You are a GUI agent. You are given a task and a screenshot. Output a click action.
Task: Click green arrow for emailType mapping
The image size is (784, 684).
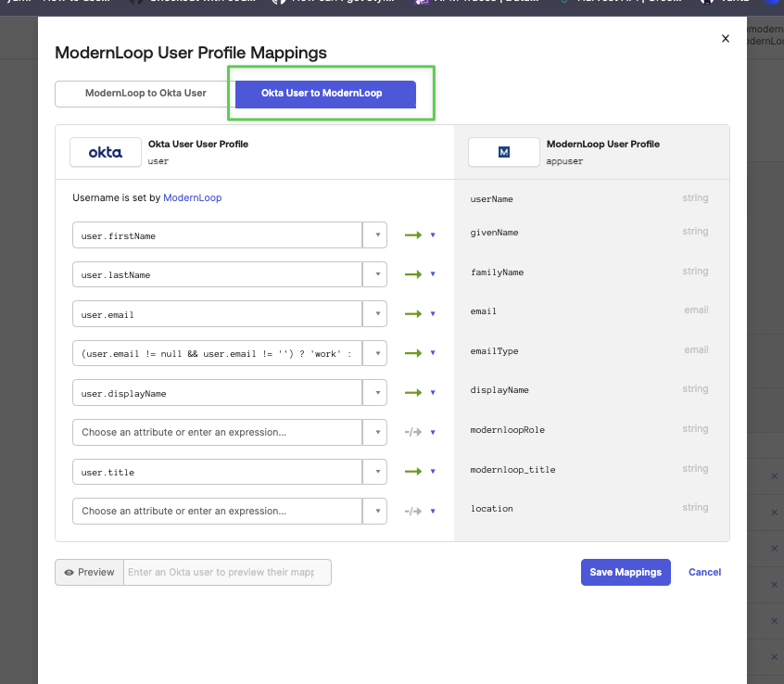point(413,353)
